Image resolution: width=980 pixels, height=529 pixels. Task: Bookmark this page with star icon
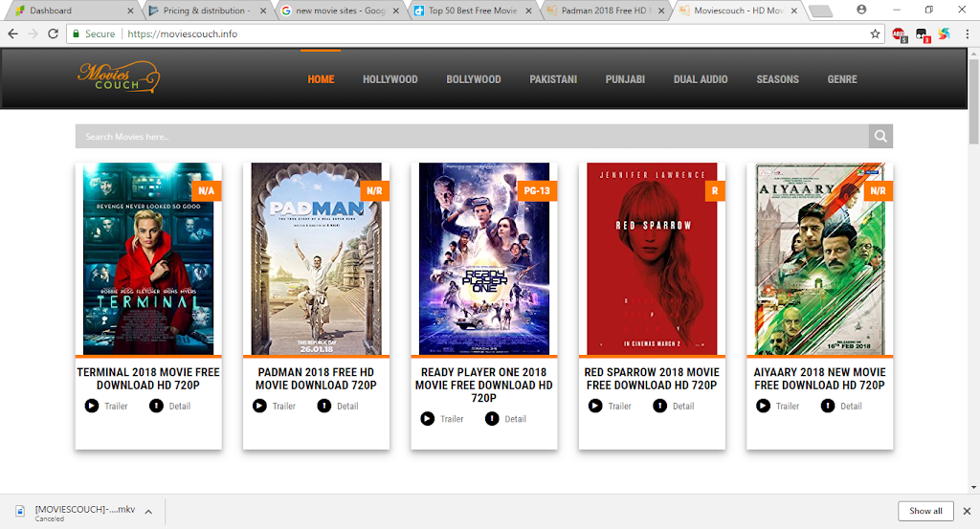pos(875,33)
